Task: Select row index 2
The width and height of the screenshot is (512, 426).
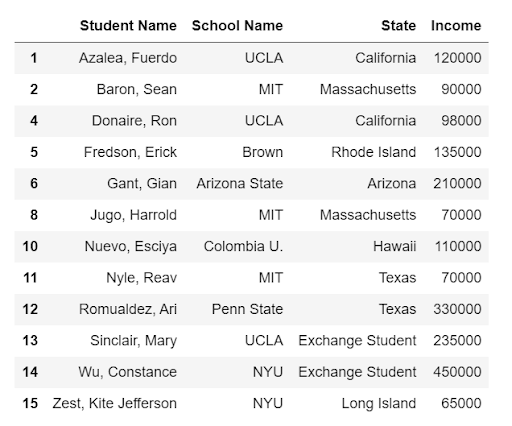Action: coord(34,89)
